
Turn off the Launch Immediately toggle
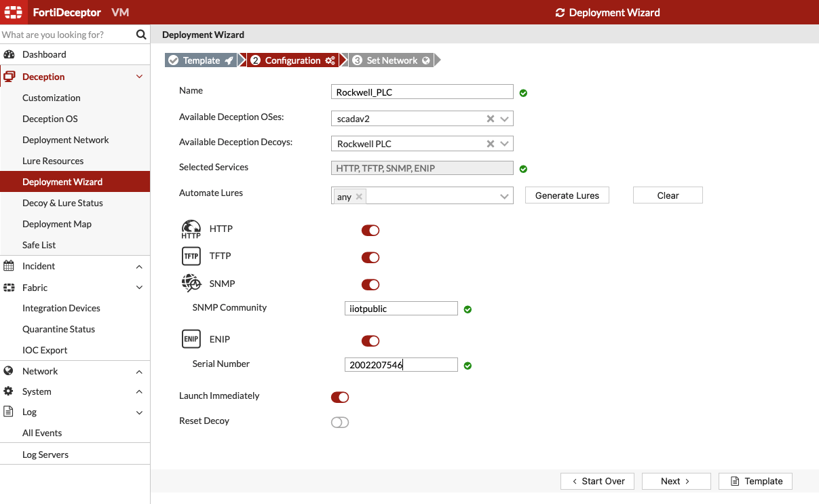(340, 397)
